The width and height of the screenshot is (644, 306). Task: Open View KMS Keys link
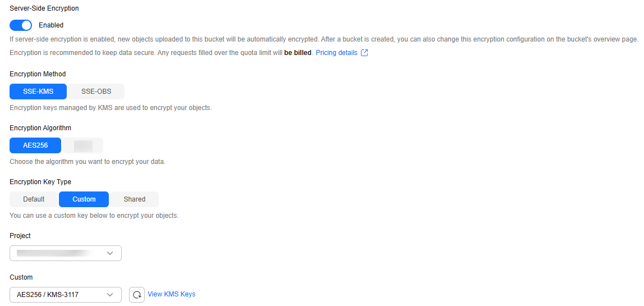point(171,294)
